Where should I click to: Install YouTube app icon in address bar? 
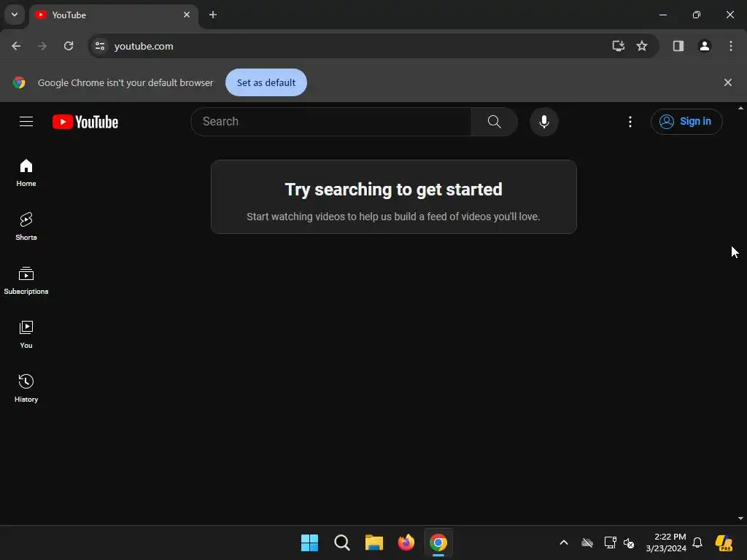(x=618, y=46)
